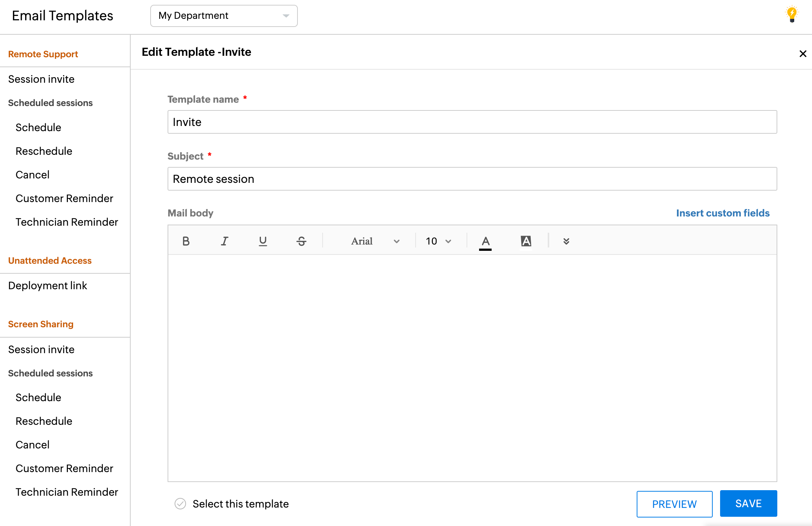Screen dimensions: 812x526
Task: Open text background highlight color
Action: (526, 241)
